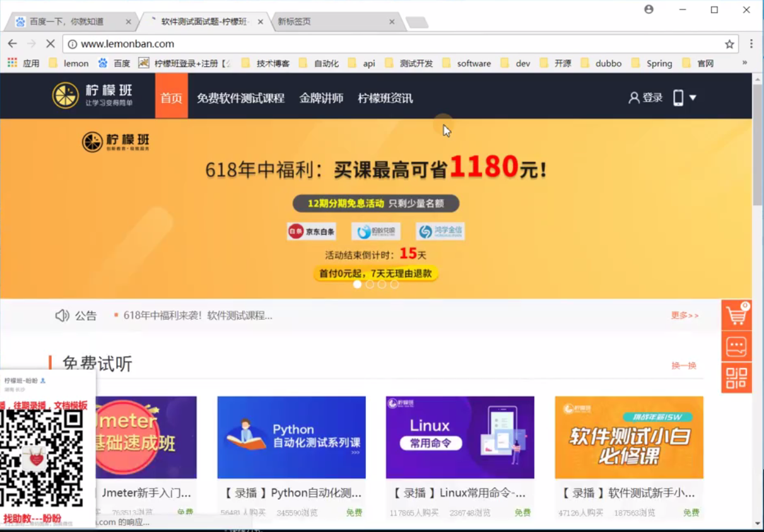Select the first banner carousel dot
The height and width of the screenshot is (532, 764).
click(357, 285)
